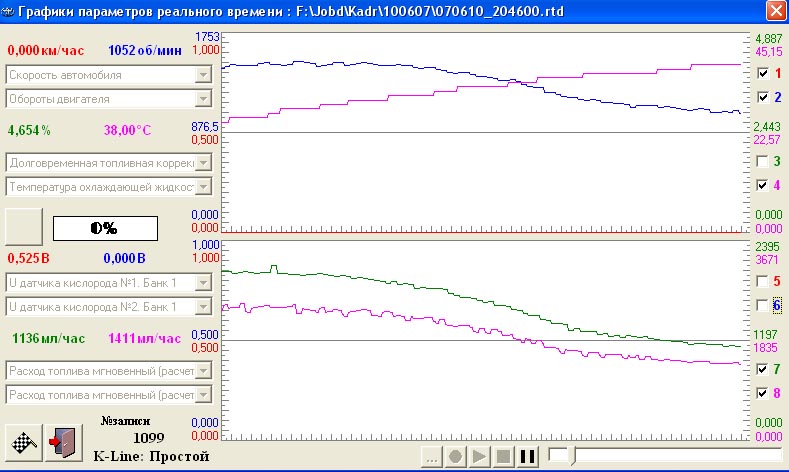Click the blank square button beside 0%

pyautogui.click(x=24, y=226)
